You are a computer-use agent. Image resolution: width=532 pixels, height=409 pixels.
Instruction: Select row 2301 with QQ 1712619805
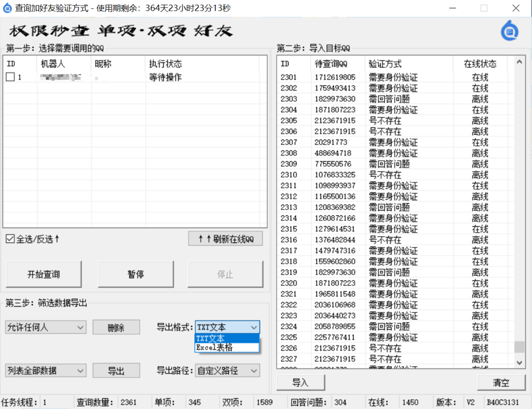click(x=395, y=77)
